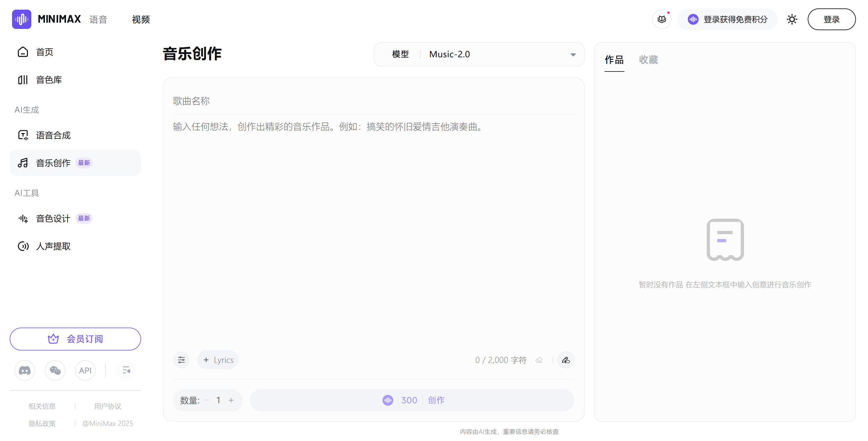Switch to the 收藏 tab
Image resolution: width=868 pixels, height=441 pixels.
coord(648,60)
